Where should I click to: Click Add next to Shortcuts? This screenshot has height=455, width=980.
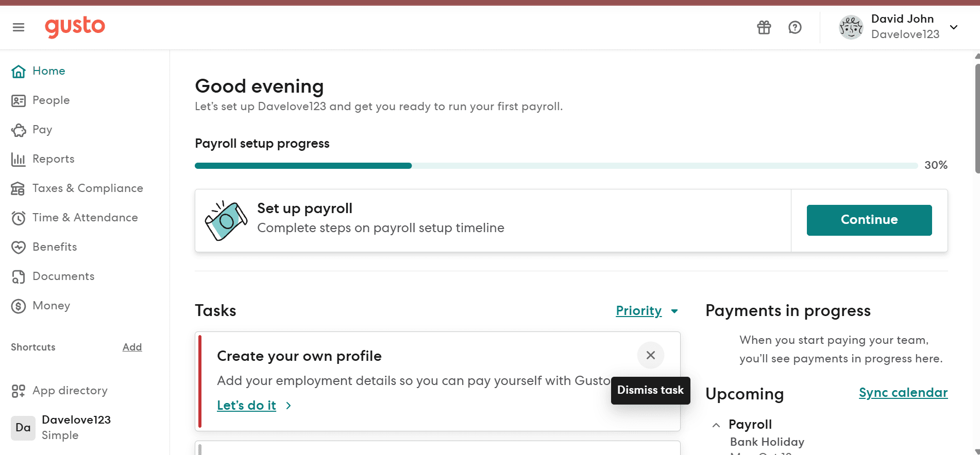(132, 347)
